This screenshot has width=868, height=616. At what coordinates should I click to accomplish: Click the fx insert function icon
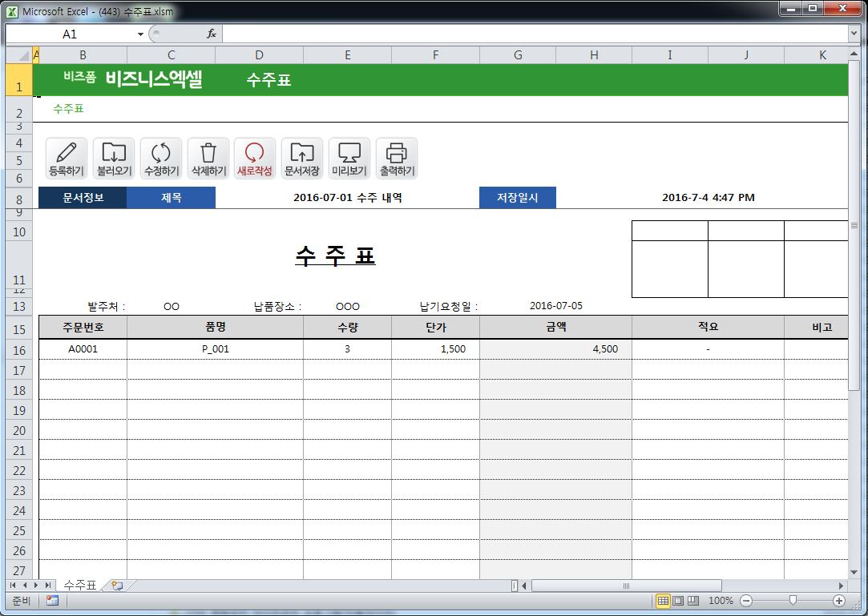[x=212, y=34]
